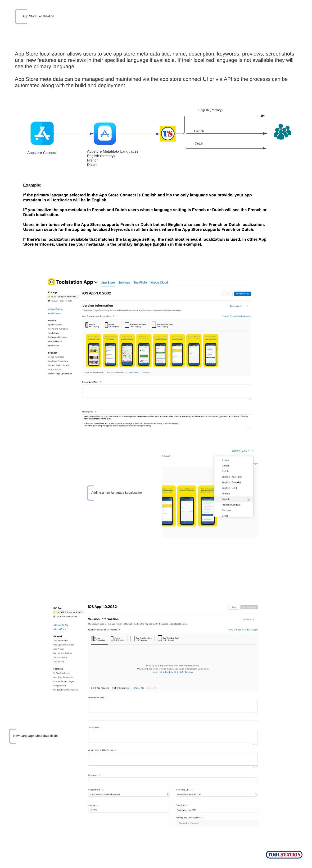This screenshot has height=868, width=312.
Task: Click the plus icon beside French
Action: click(248, 499)
